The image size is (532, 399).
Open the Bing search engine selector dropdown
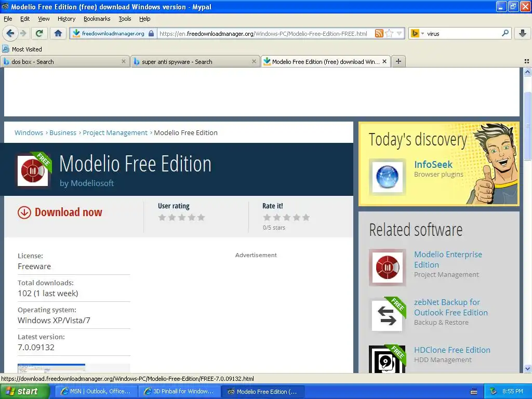click(417, 33)
